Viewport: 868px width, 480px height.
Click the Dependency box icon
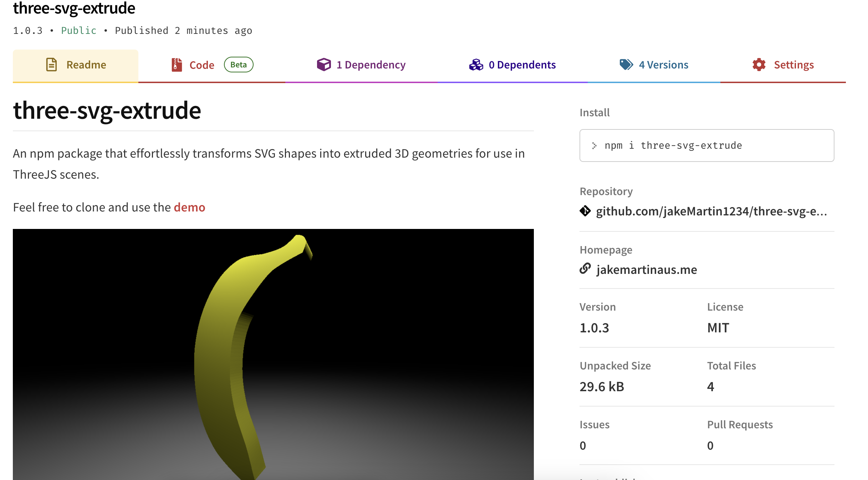click(324, 65)
